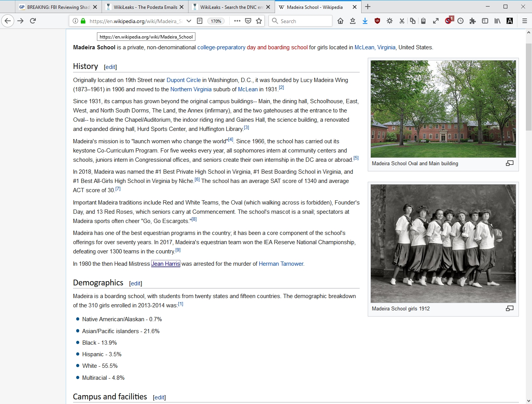Click the Paste clipboard toolbar icon
532x404 pixels.
(x=424, y=21)
